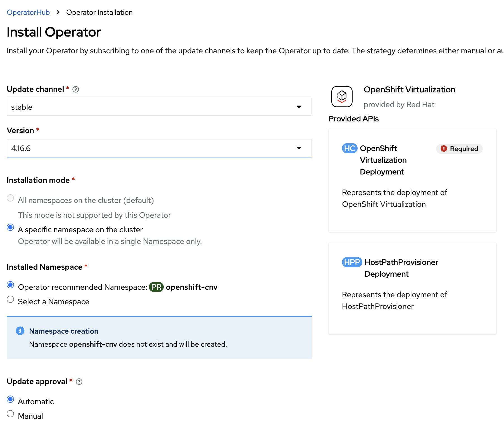This screenshot has height=431, width=504.
Task: Choose Select a Namespace radio
Action: tap(10, 299)
